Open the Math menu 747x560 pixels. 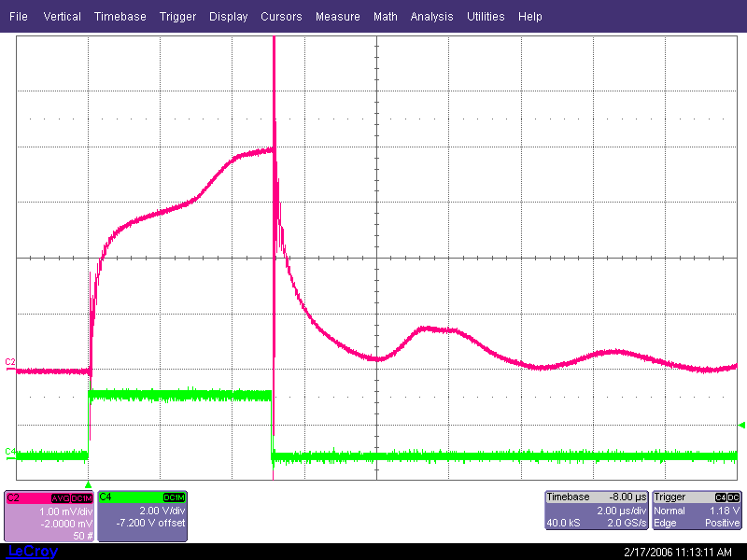pyautogui.click(x=386, y=17)
